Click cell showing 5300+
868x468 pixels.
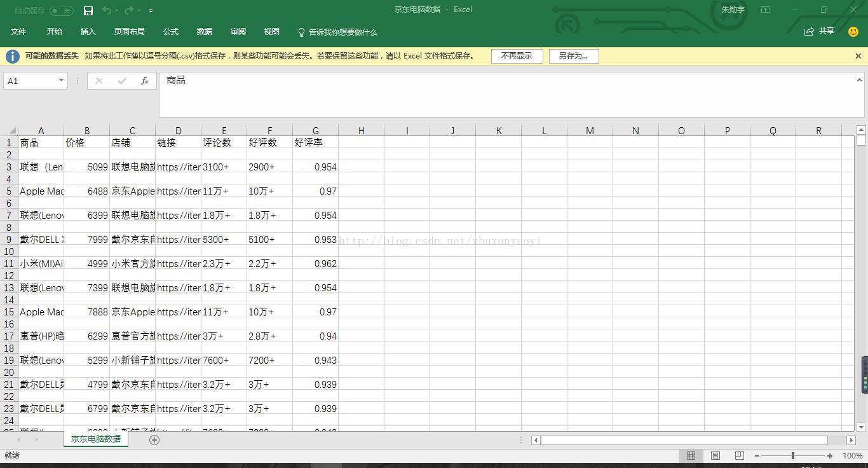(224, 239)
